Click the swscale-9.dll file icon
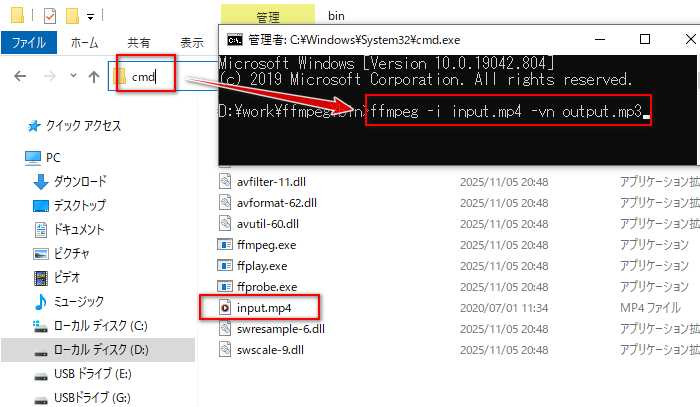700x407 pixels. point(225,350)
